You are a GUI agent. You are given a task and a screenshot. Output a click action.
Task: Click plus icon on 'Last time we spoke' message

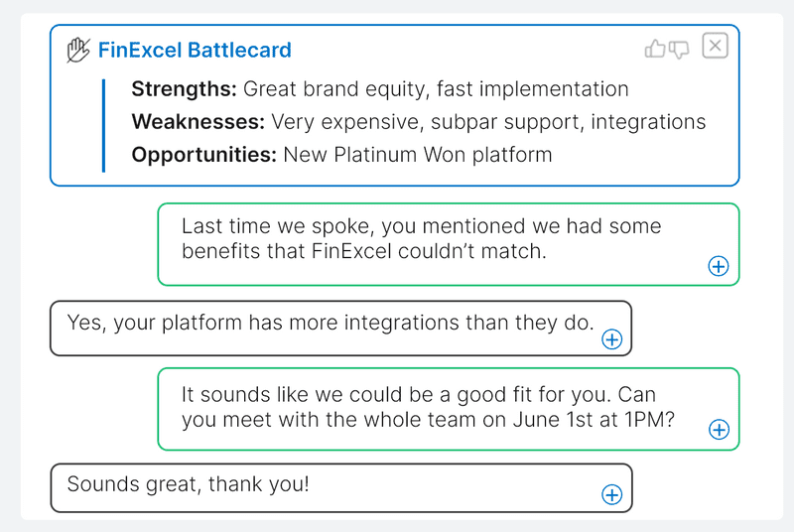[718, 266]
